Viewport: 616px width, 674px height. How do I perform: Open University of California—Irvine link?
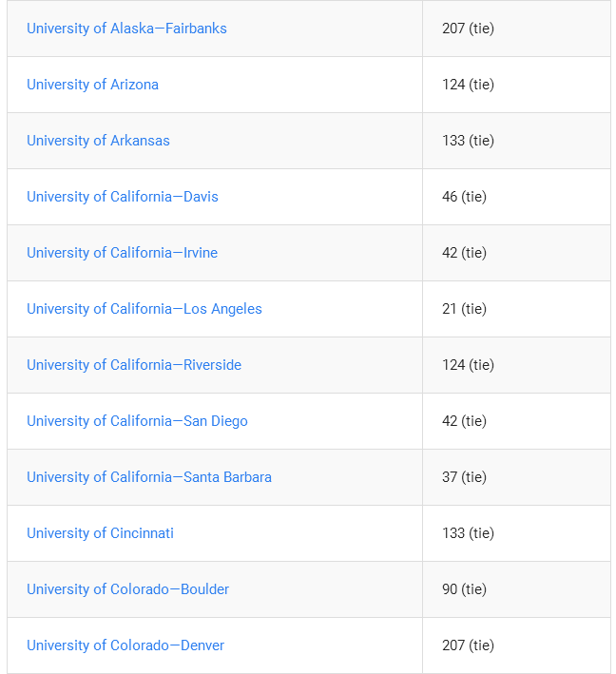point(122,253)
